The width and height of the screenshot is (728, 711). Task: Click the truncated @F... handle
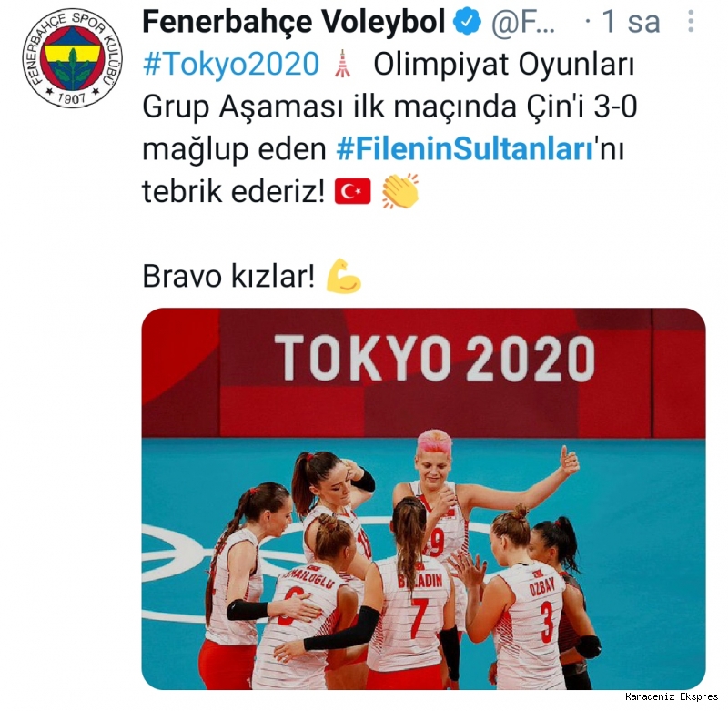click(523, 22)
